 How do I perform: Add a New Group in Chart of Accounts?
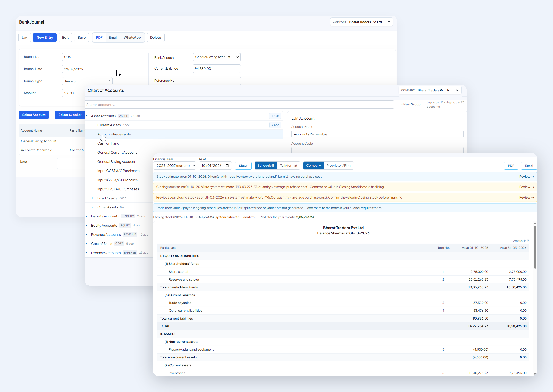(410, 105)
